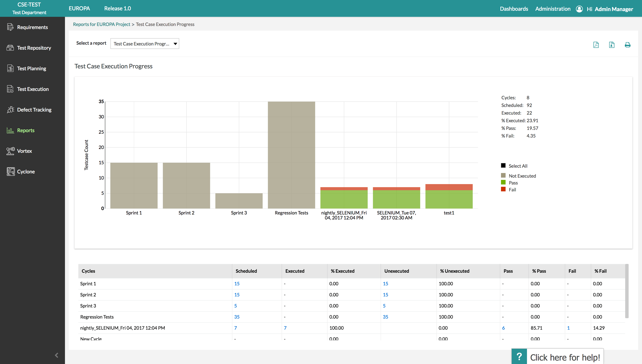Click the user profile avatar icon
The width and height of the screenshot is (642, 364).
pyautogui.click(x=579, y=9)
